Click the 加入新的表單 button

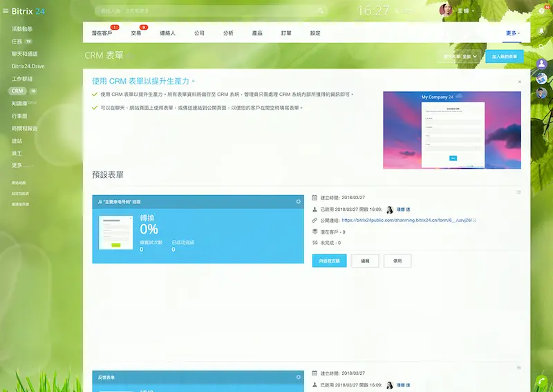505,57
